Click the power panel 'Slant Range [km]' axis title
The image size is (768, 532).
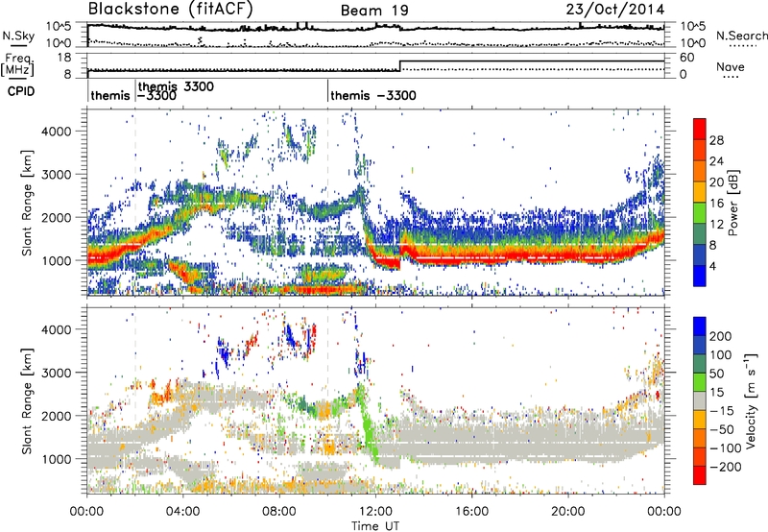(28, 203)
